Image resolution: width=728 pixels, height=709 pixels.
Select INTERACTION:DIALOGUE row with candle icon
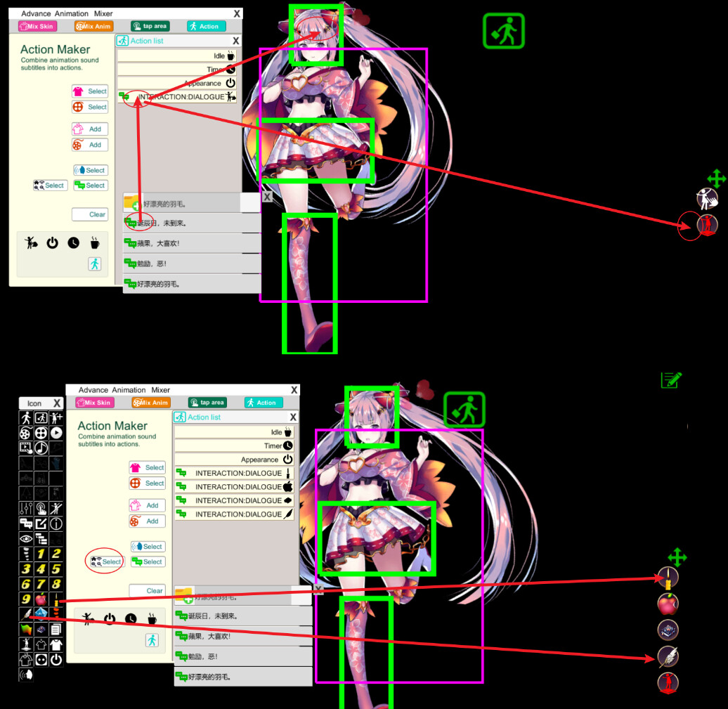click(x=234, y=473)
